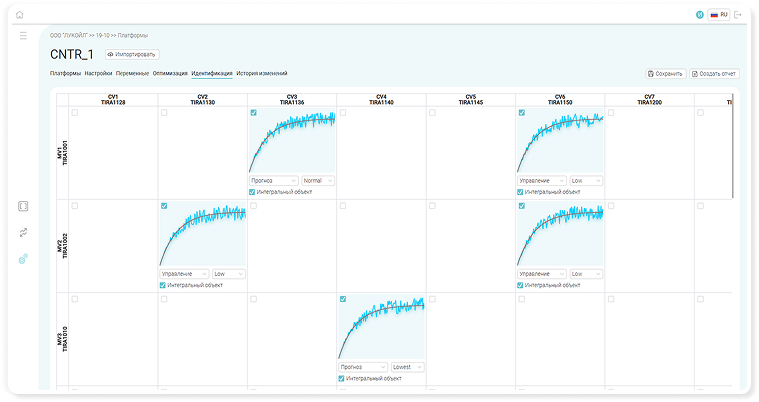Open the 'Lowest' dropdown in MV3/CV4 cell

coord(408,367)
